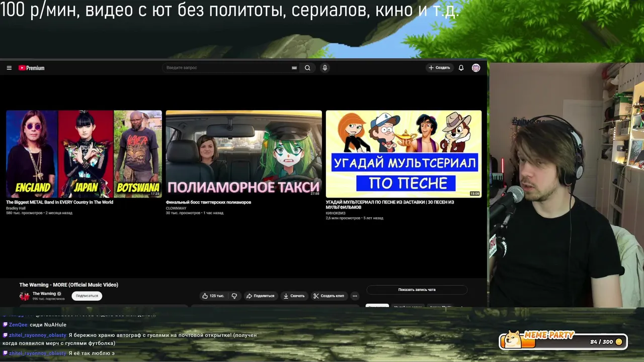This screenshot has width=644, height=362.
Task: Open the Biggest METAL Band video thumbnail
Action: tap(84, 154)
